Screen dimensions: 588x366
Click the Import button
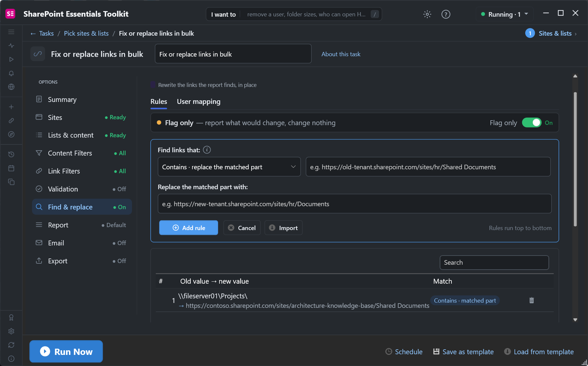click(283, 228)
